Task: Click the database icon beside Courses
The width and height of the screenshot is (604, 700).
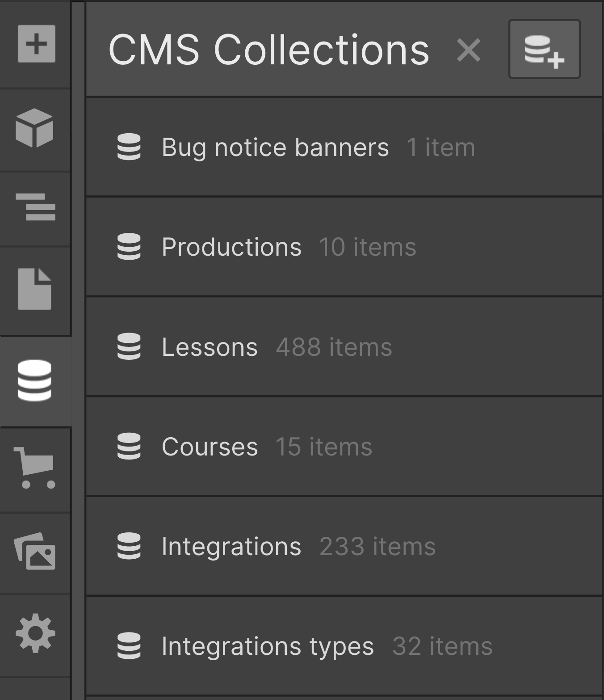Action: tap(129, 446)
